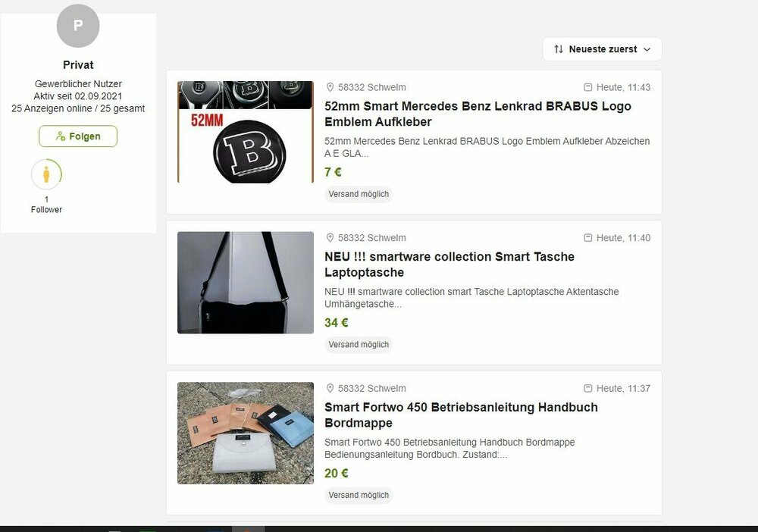
Task: Click the gray P profile avatar
Action: pos(78,26)
